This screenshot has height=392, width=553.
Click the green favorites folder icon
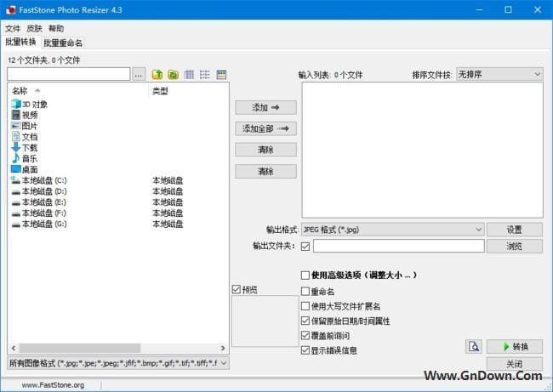coord(173,74)
